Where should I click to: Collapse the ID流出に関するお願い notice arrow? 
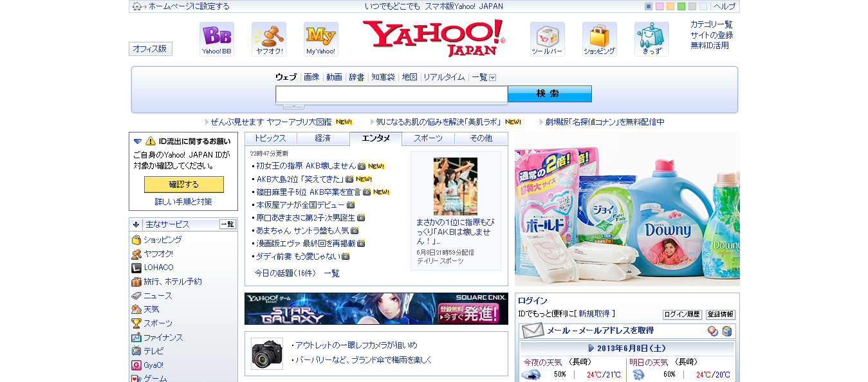point(138,141)
